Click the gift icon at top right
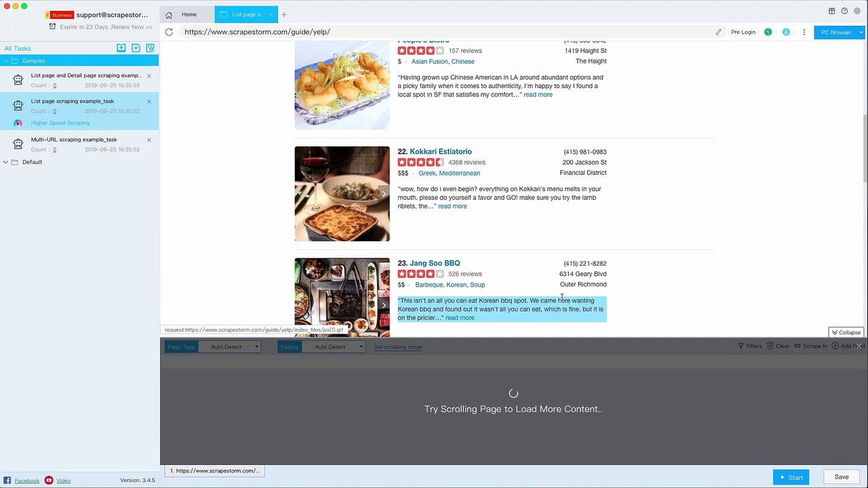Image resolution: width=868 pixels, height=488 pixels. pyautogui.click(x=831, y=11)
